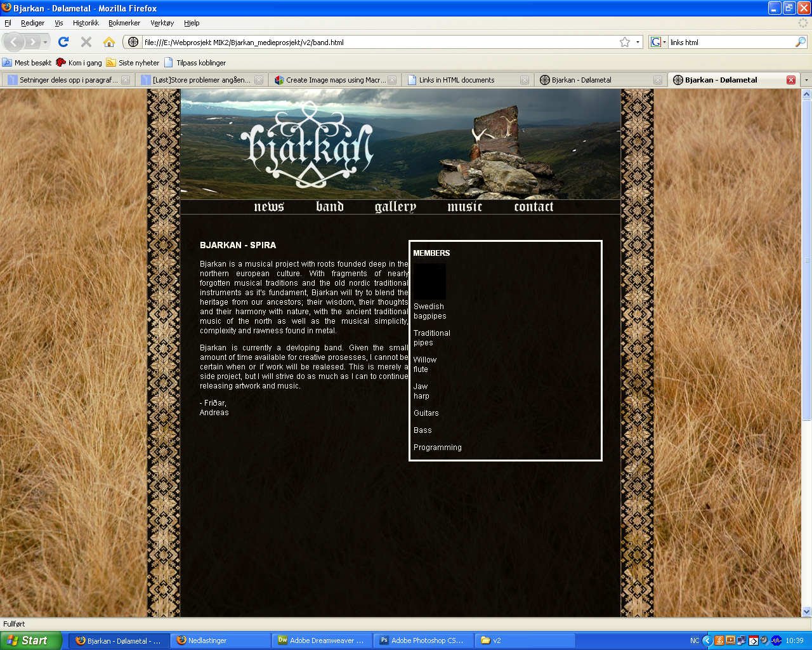
Task: Close the active Bjarkan tab with red X
Action: (x=791, y=80)
